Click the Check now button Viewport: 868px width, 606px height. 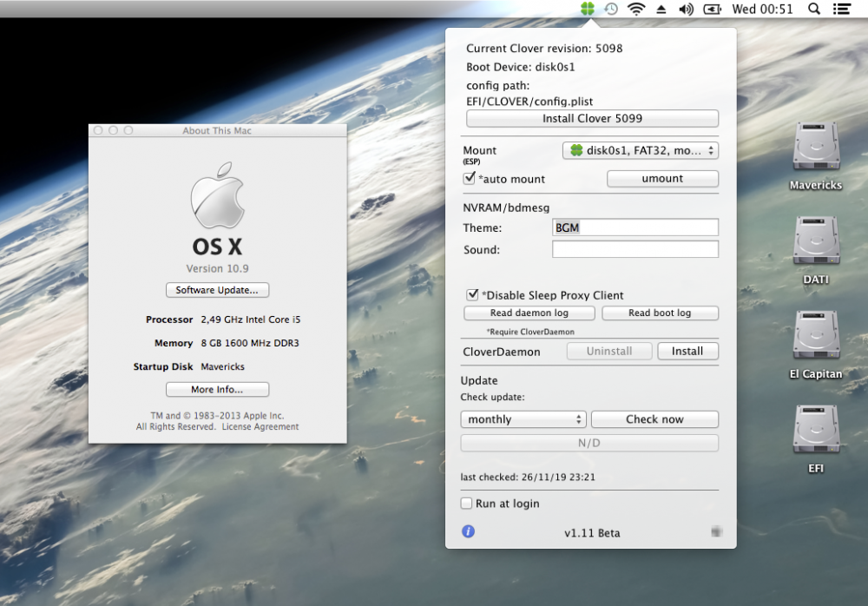pyautogui.click(x=654, y=419)
